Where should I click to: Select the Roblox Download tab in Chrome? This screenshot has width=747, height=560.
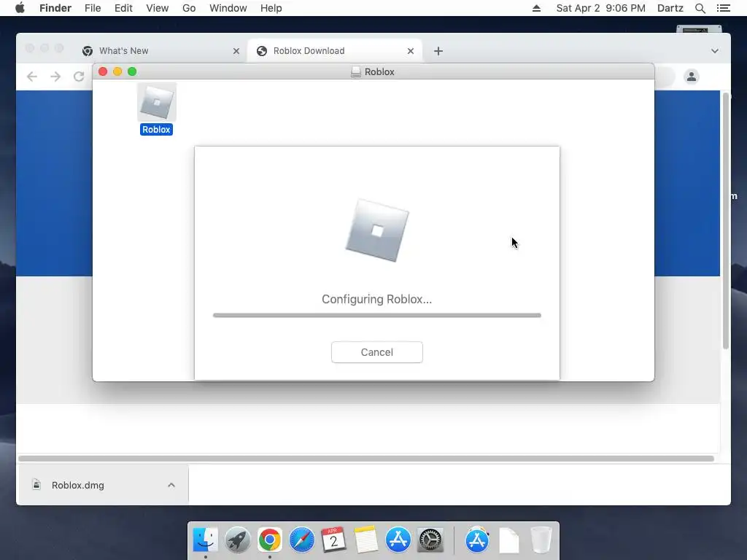coord(335,51)
